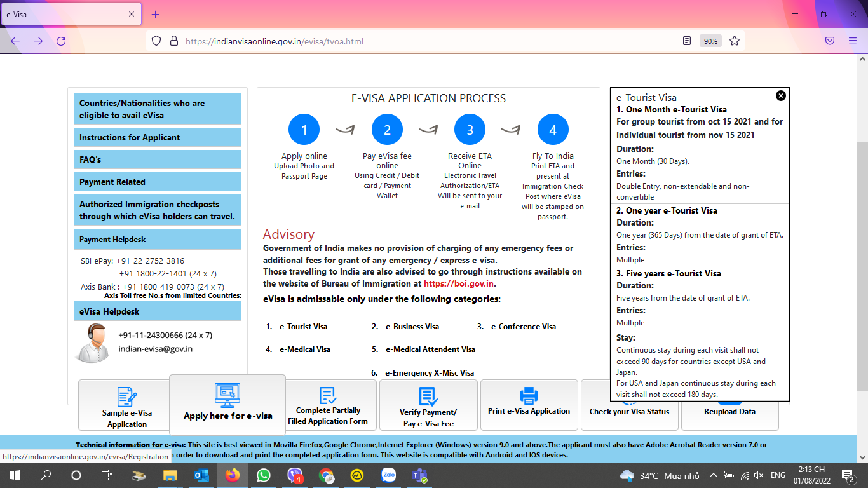868x488 pixels.
Task: Open Instructions for Applicant
Action: pyautogui.click(x=158, y=137)
